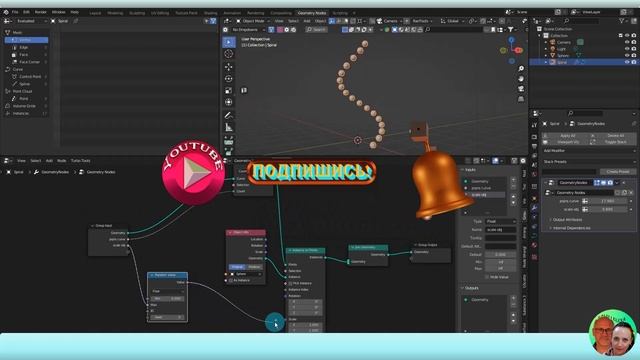
Task: Select the Select Box tool in viewport
Action: [x=229, y=42]
